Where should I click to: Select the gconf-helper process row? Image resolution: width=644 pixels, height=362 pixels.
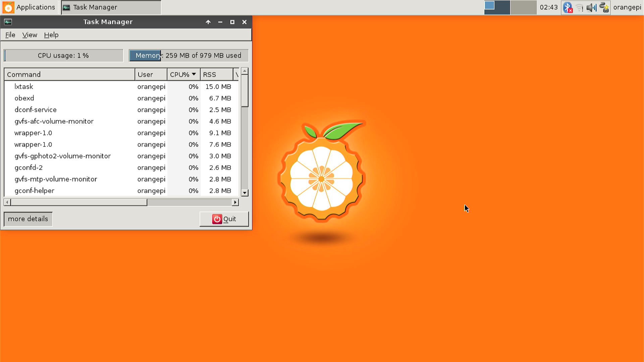coord(121,191)
